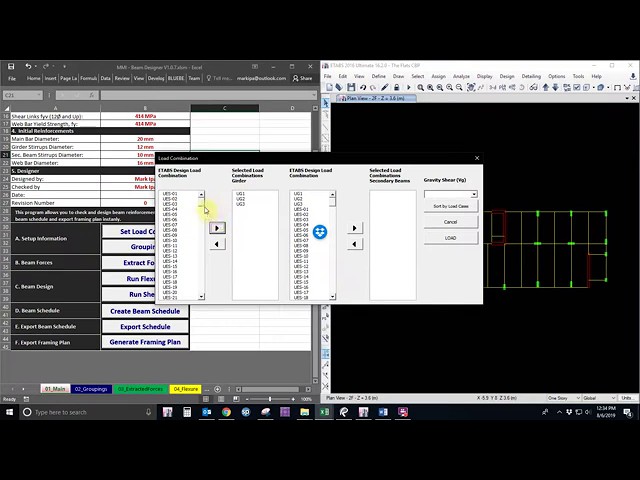Click ETABS checkmark display options icon
Viewport: 640px width, 480px height.
[577, 87]
